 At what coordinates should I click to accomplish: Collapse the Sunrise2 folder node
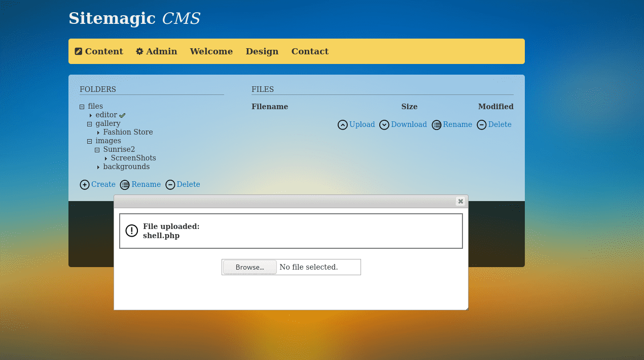pyautogui.click(x=97, y=150)
